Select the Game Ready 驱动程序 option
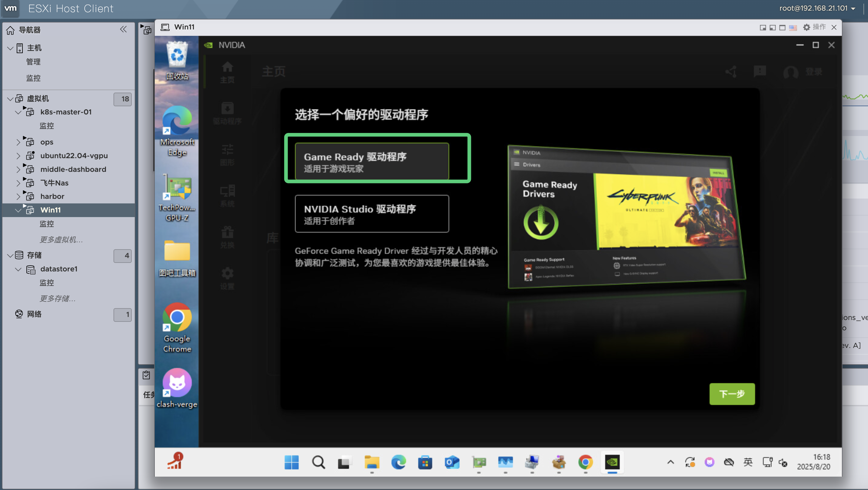868x490 pixels. click(371, 162)
